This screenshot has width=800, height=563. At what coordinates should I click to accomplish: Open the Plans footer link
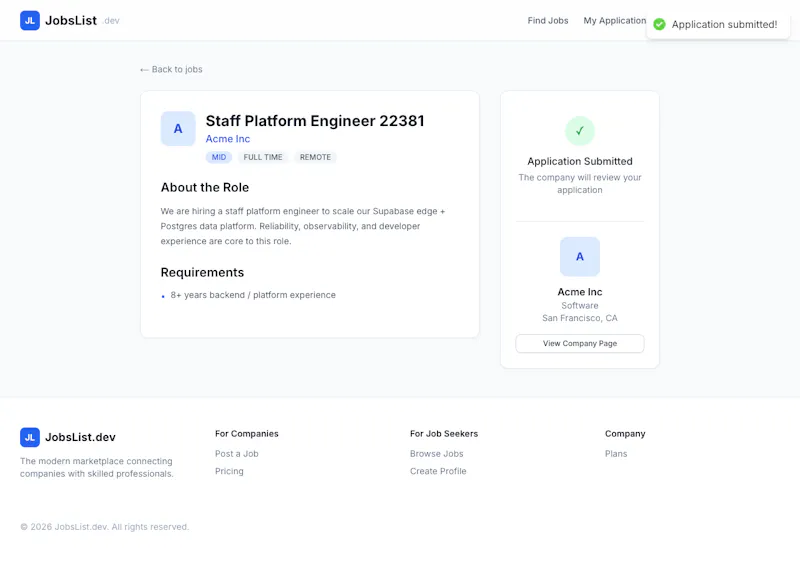tap(616, 454)
